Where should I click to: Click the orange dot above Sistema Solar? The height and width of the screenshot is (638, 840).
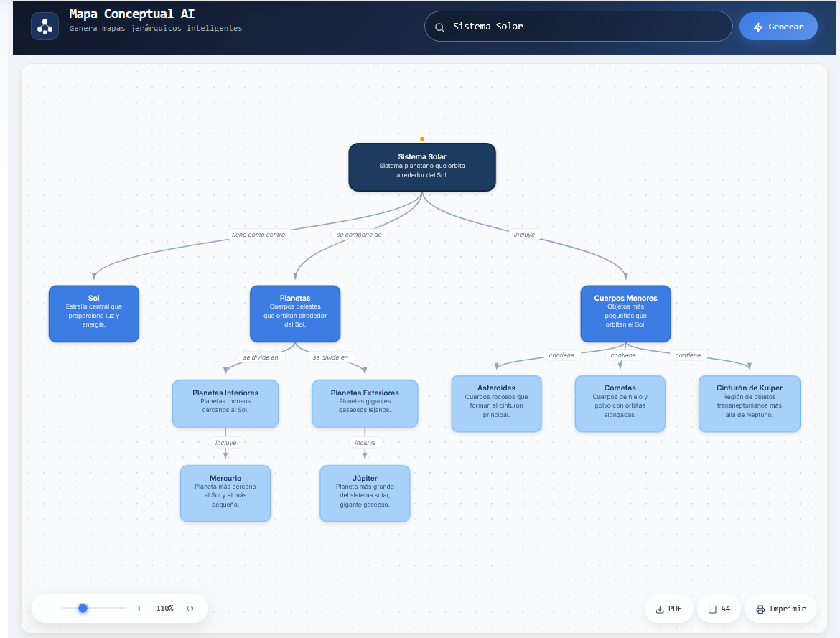422,139
